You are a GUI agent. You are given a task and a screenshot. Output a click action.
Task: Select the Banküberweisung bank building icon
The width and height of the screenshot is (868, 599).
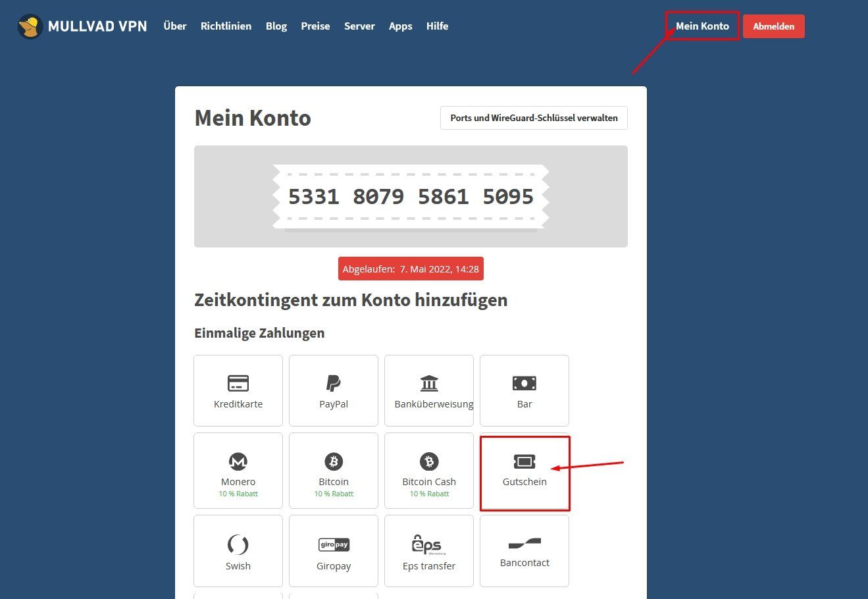429,383
